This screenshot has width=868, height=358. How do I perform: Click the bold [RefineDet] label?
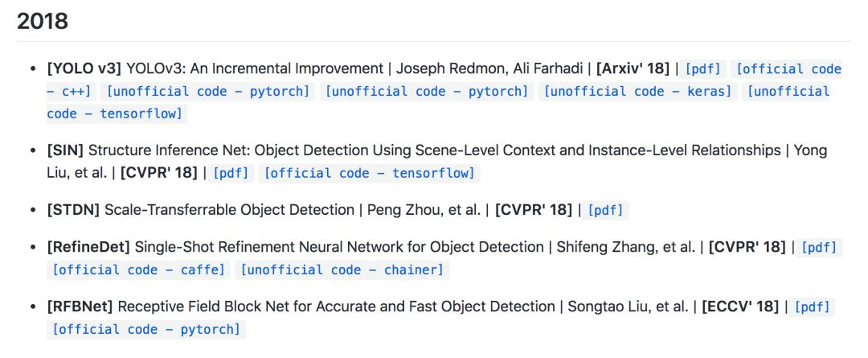tap(88, 247)
